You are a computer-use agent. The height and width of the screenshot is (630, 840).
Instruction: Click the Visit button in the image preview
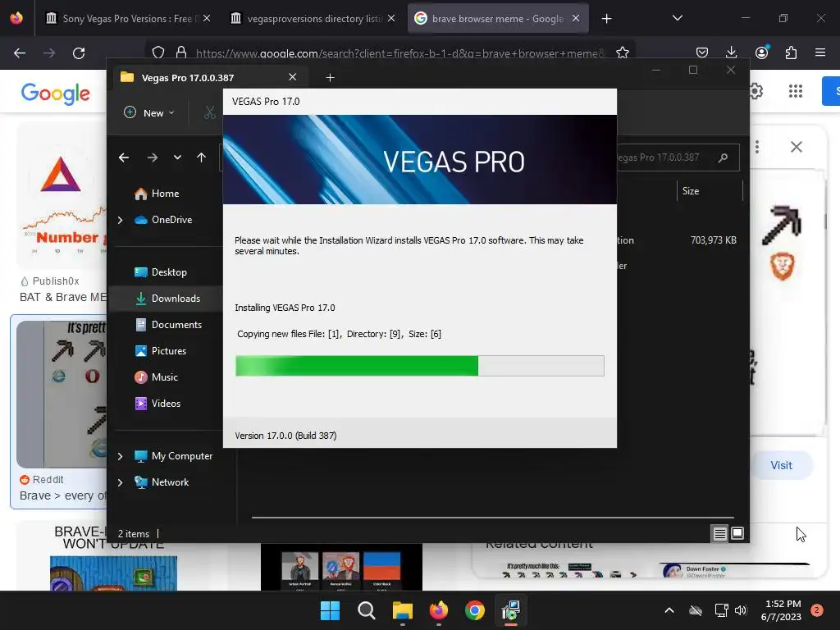click(781, 465)
